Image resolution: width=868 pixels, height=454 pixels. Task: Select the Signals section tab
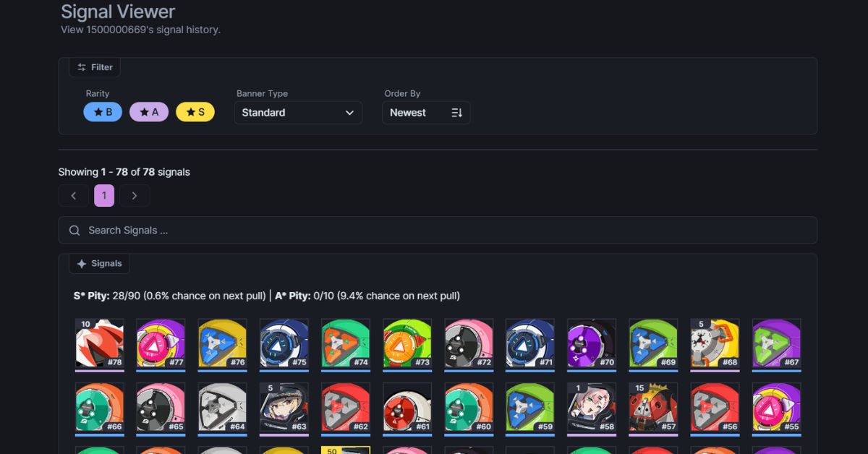(x=100, y=264)
